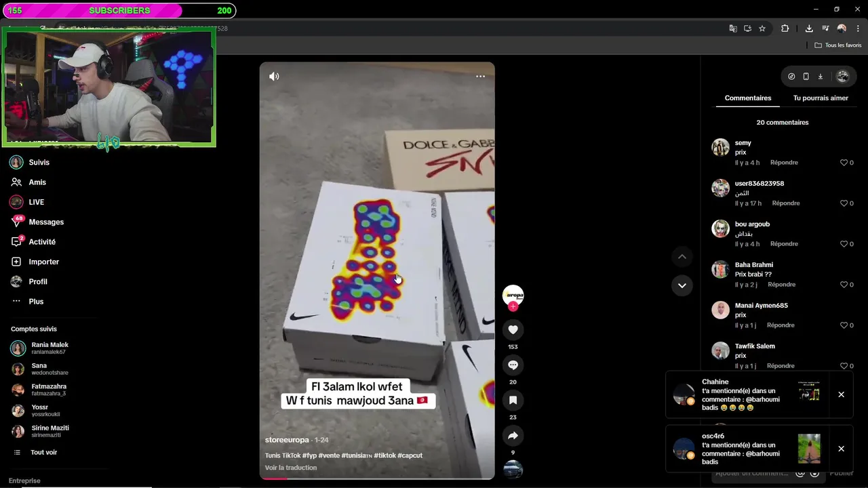
Task: Click Voir la traduction under caption
Action: (x=291, y=468)
